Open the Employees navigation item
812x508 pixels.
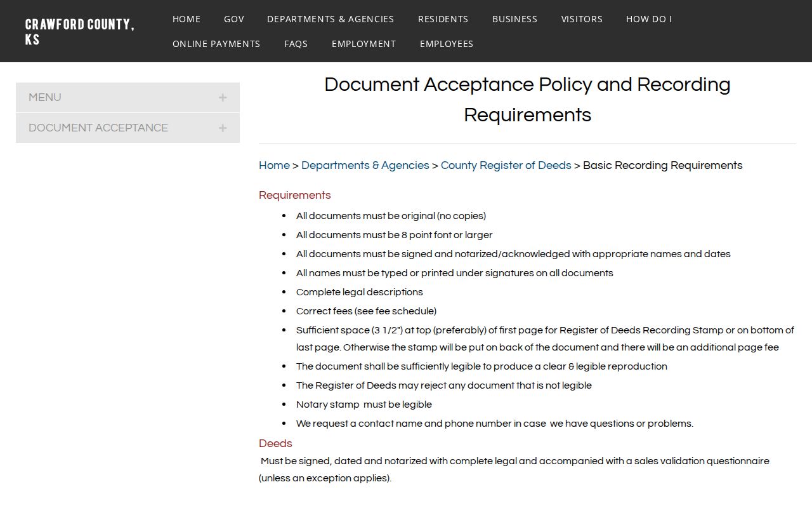coord(447,44)
